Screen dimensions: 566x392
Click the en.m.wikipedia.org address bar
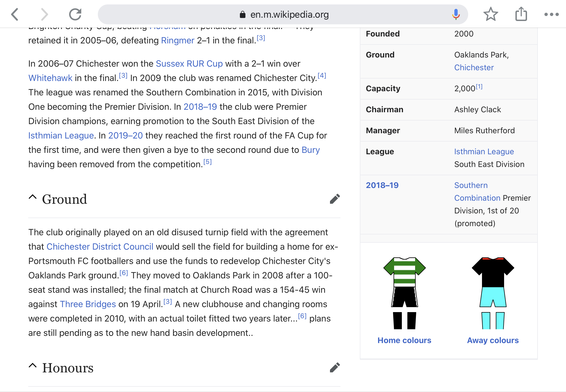tap(283, 14)
